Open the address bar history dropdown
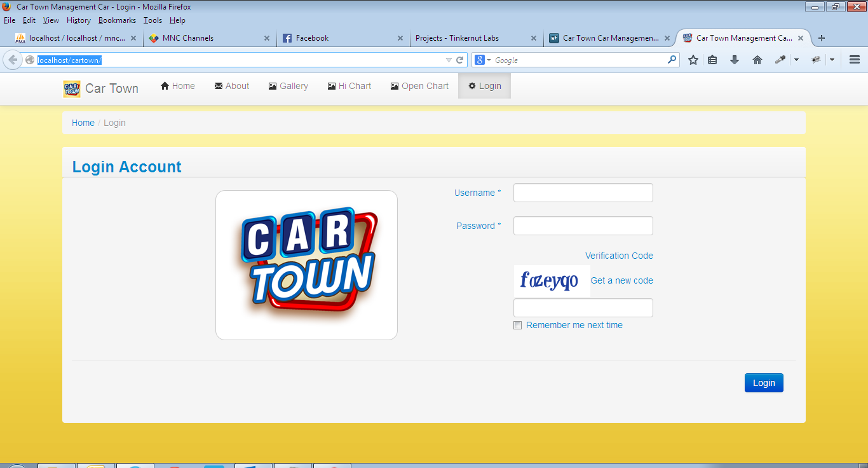 tap(449, 59)
